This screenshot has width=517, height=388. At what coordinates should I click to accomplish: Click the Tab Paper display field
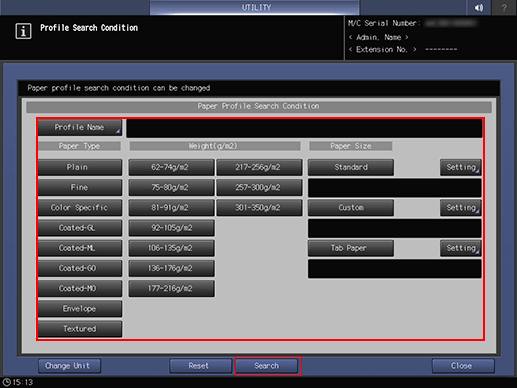pos(395,269)
